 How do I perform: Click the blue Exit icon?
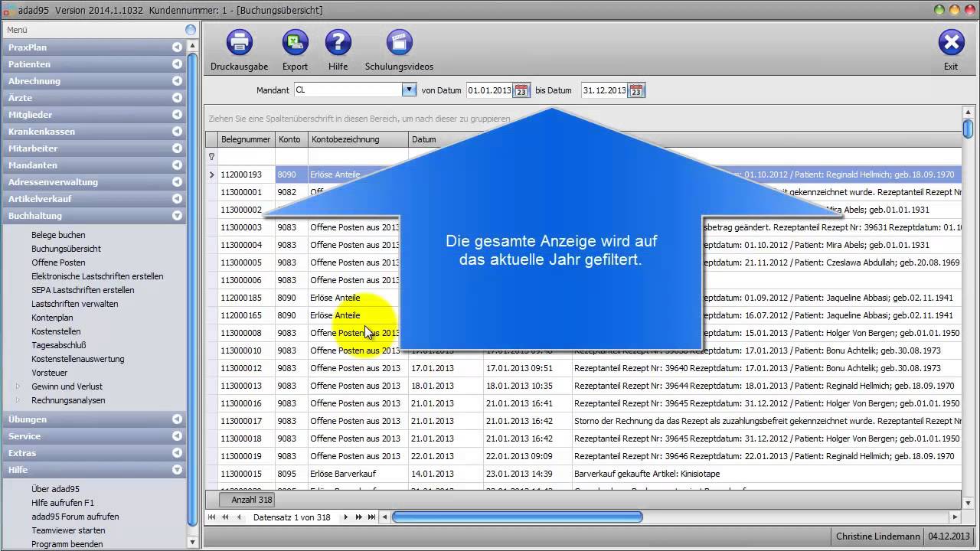(951, 43)
